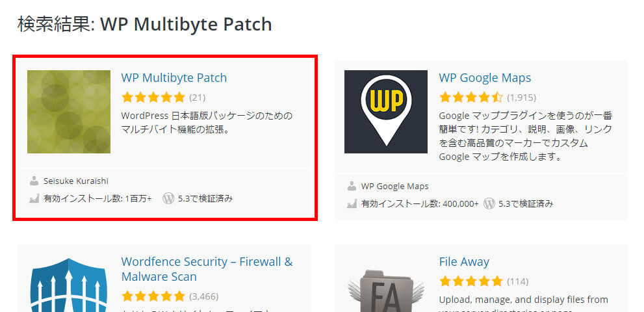Click the (114) review count
644x312 pixels.
click(517, 281)
